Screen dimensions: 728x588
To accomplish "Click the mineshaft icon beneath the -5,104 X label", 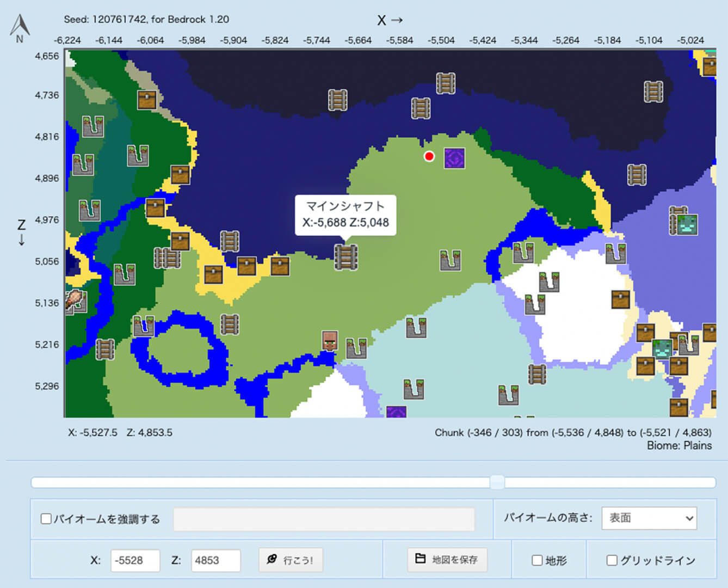I will (x=653, y=92).
